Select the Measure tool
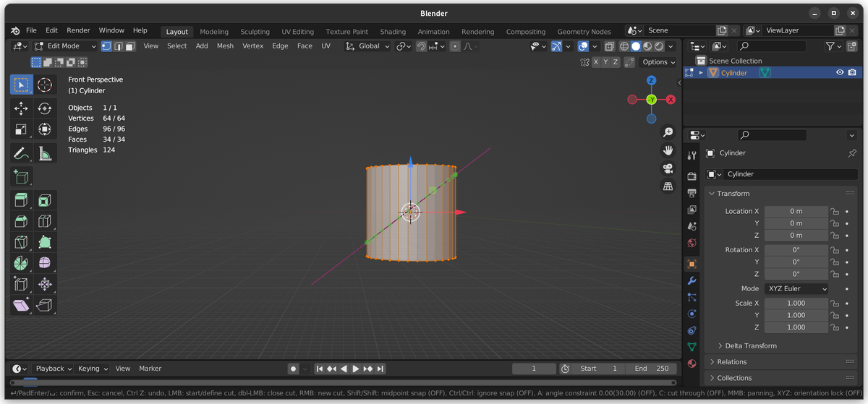This screenshot has height=404, width=868. point(45,153)
